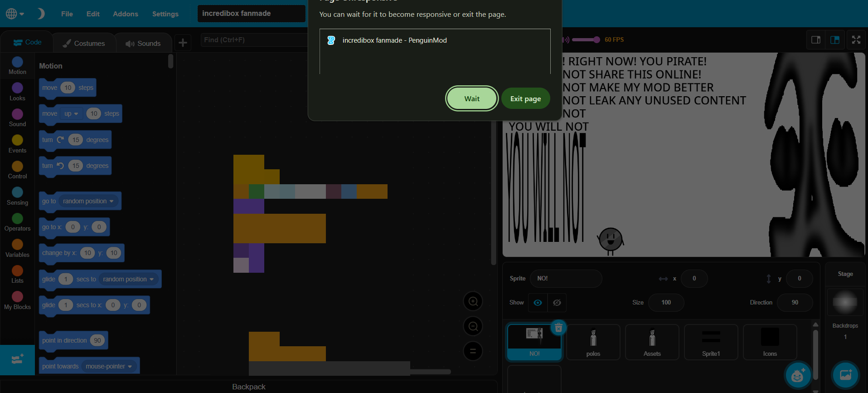
Task: Switch to large stage layout
Action: point(835,40)
